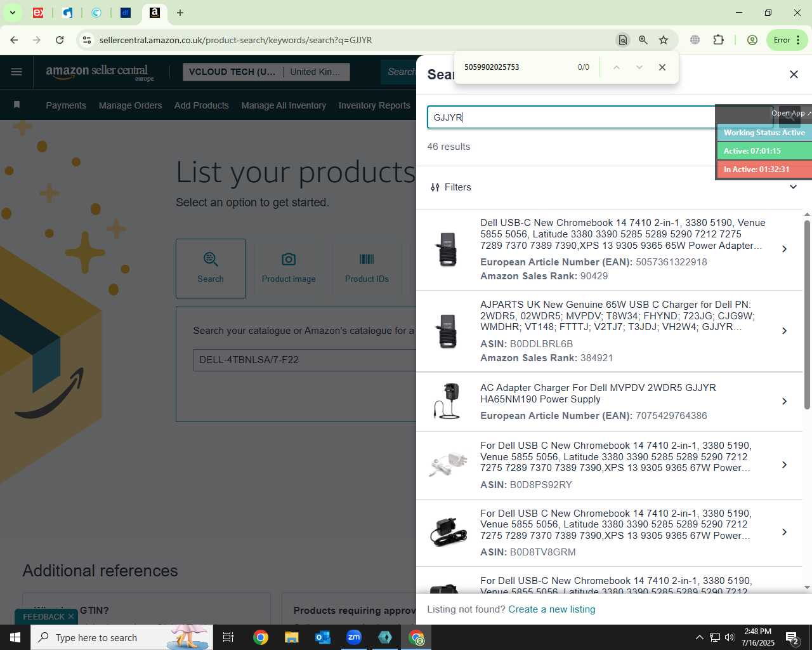Go to next find-in-page match
812x650 pixels.
pos(639,67)
